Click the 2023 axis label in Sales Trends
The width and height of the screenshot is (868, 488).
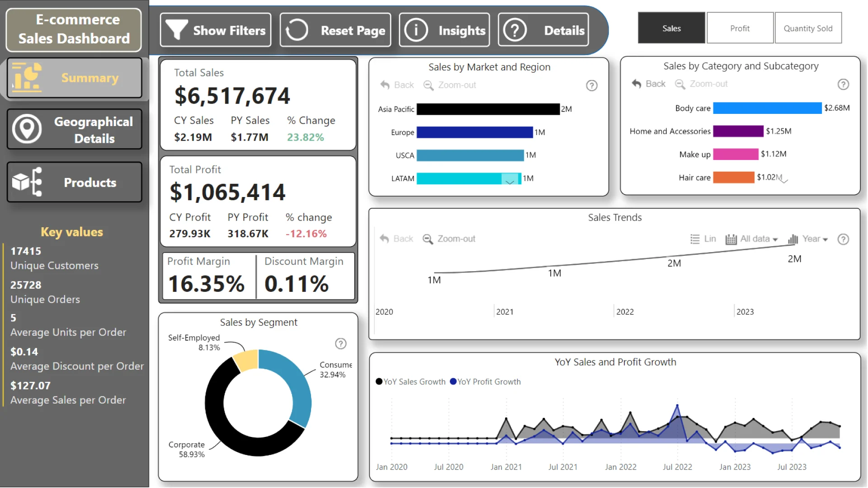[745, 312]
